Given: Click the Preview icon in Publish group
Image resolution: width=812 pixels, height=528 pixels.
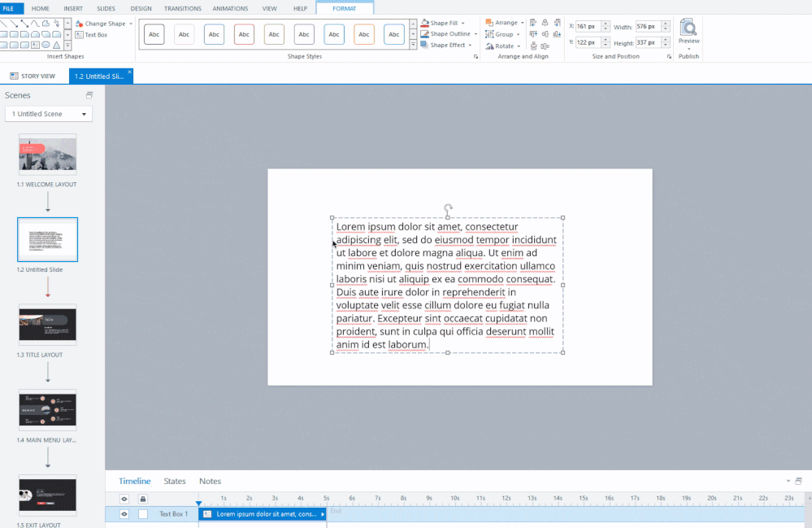Looking at the screenshot, I should tap(688, 28).
